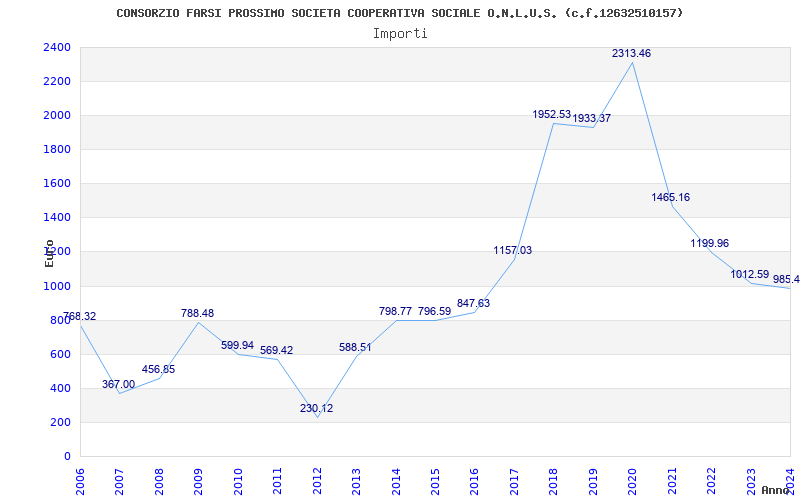Click the 1400 y-axis tick label
The height and width of the screenshot is (500, 800).
(57, 218)
